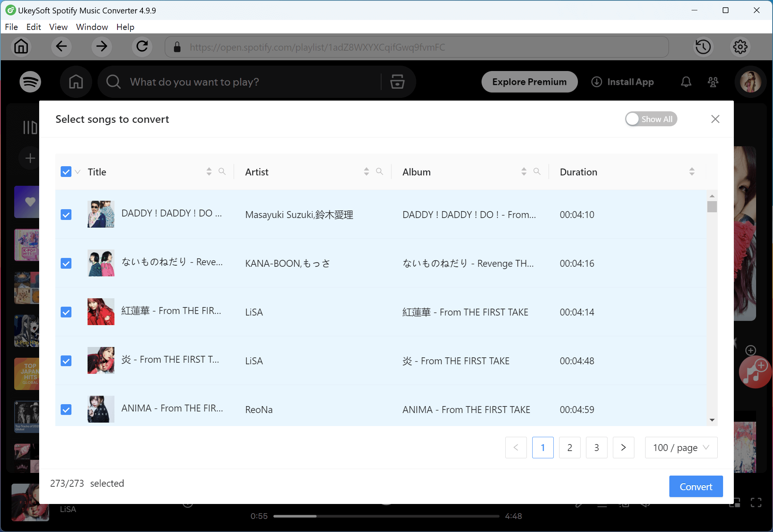Go to page 2 of the song list
Screen dimensions: 773x532
569,448
